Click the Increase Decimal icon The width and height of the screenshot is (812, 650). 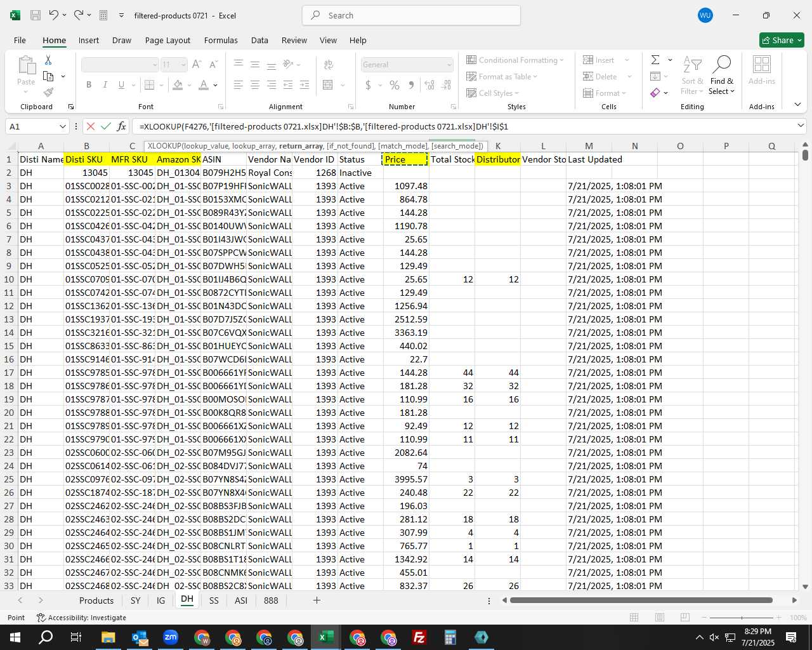429,84
